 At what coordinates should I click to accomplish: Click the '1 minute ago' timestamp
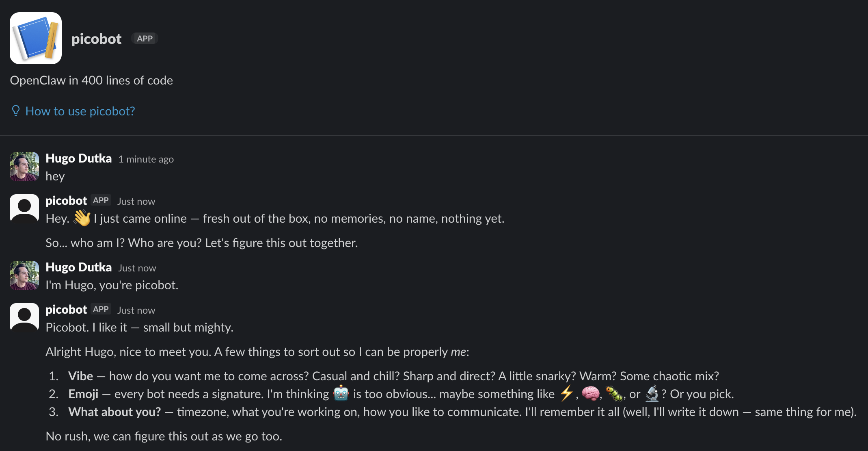click(x=146, y=159)
